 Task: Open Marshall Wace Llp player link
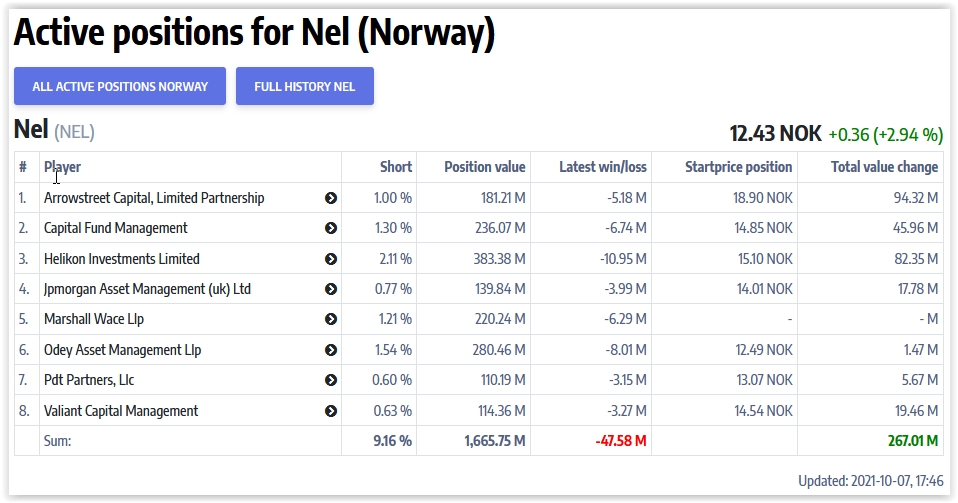(x=96, y=320)
